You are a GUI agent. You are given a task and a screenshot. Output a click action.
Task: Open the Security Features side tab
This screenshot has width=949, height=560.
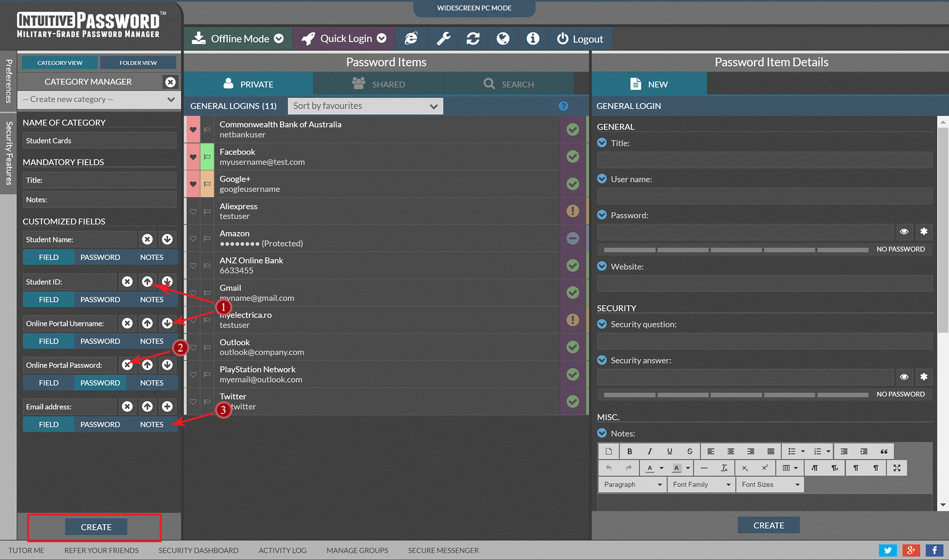8,153
